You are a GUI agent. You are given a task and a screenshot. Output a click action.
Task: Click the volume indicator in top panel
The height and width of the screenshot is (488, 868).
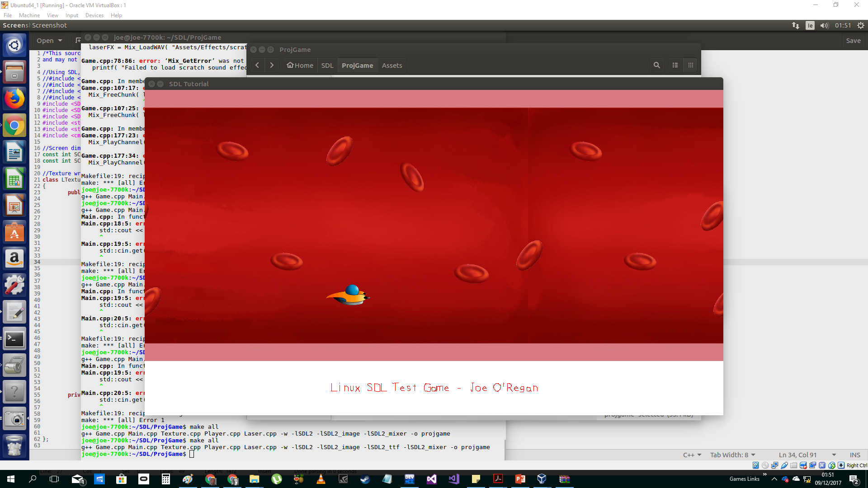pos(824,25)
